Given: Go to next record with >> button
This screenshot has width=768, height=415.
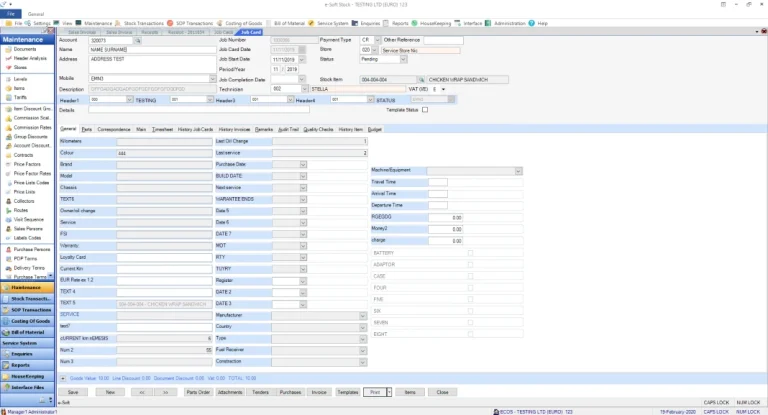Looking at the screenshot, I should 166,392.
